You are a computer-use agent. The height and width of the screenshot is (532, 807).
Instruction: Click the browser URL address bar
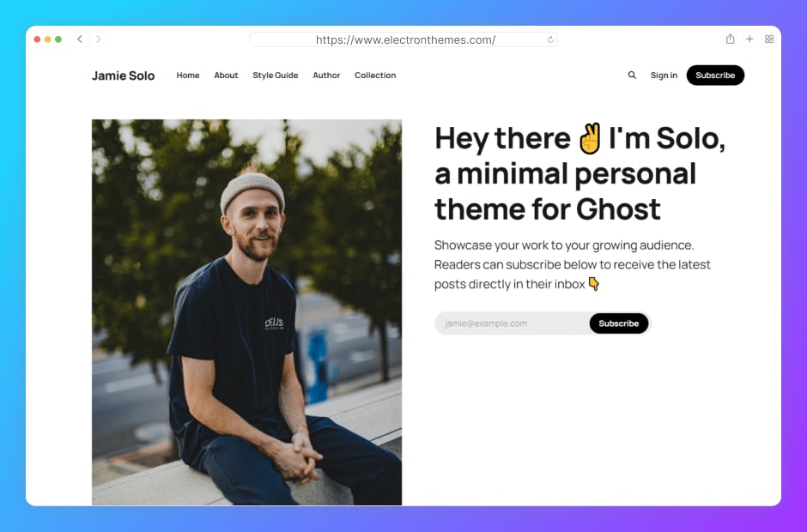(403, 39)
